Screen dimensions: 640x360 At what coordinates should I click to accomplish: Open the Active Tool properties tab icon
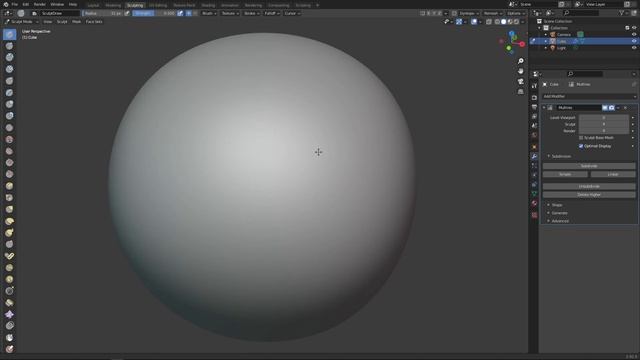pyautogui.click(x=534, y=86)
